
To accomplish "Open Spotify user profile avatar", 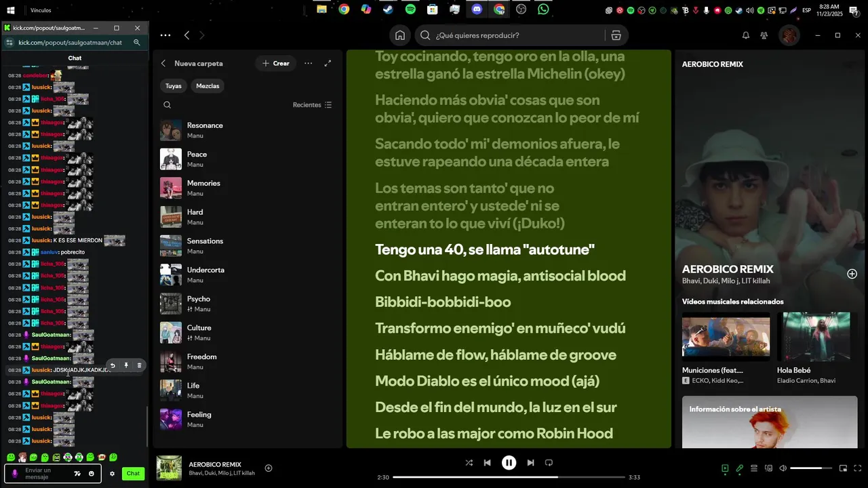I will 789,35.
